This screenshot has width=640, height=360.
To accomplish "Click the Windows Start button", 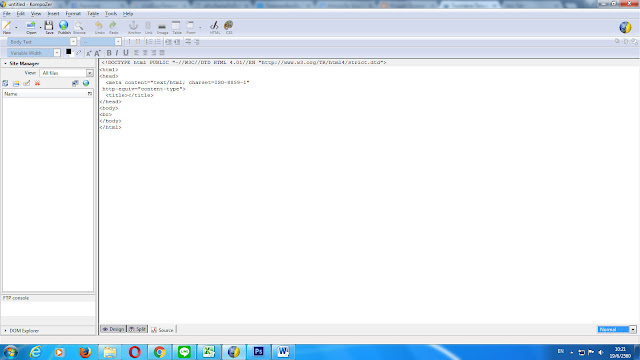I will pyautogui.click(x=10, y=352).
